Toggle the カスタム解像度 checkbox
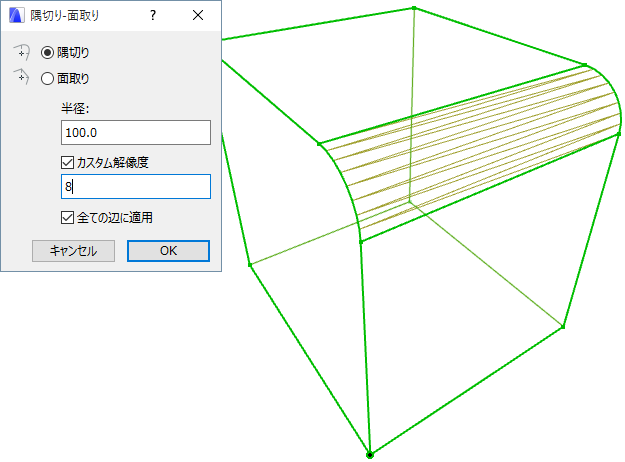The height and width of the screenshot is (462, 625). coord(67,162)
